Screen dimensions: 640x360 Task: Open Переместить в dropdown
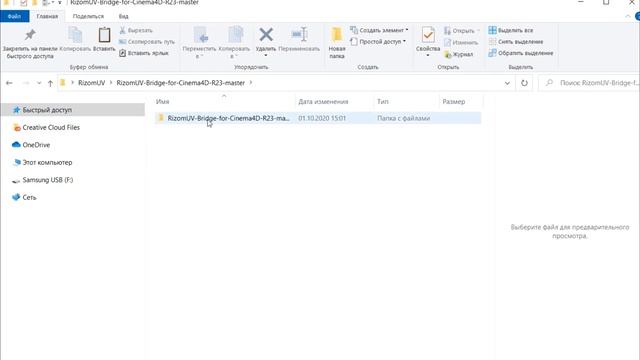click(199, 43)
